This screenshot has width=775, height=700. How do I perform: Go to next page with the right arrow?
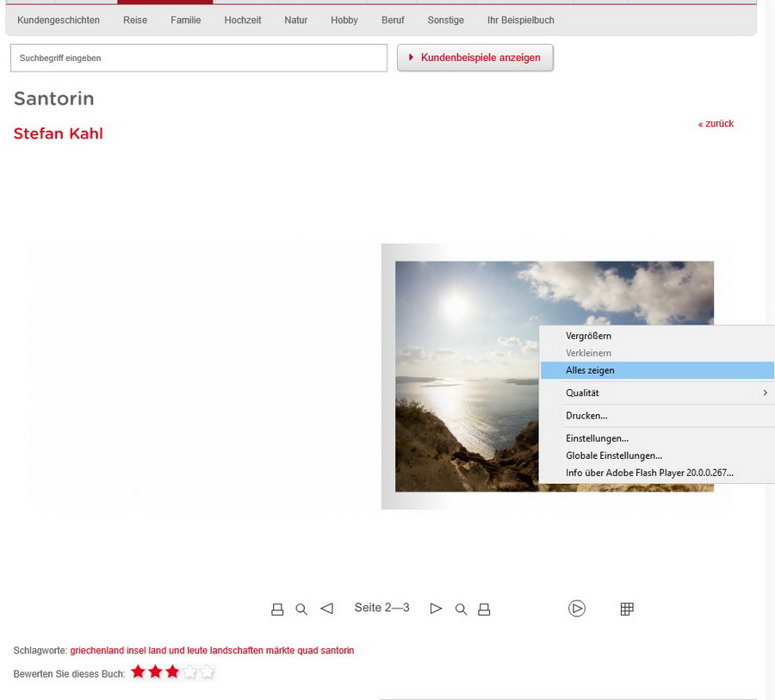pyautogui.click(x=436, y=609)
